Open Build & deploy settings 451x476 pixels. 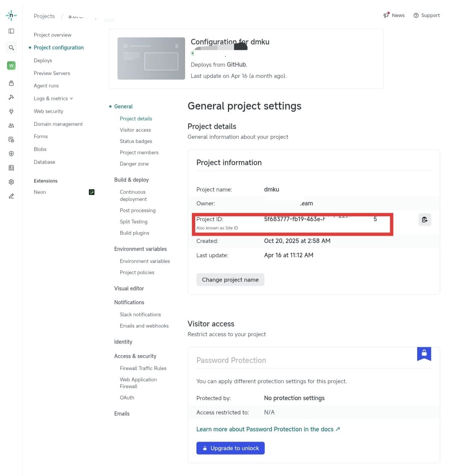132,180
